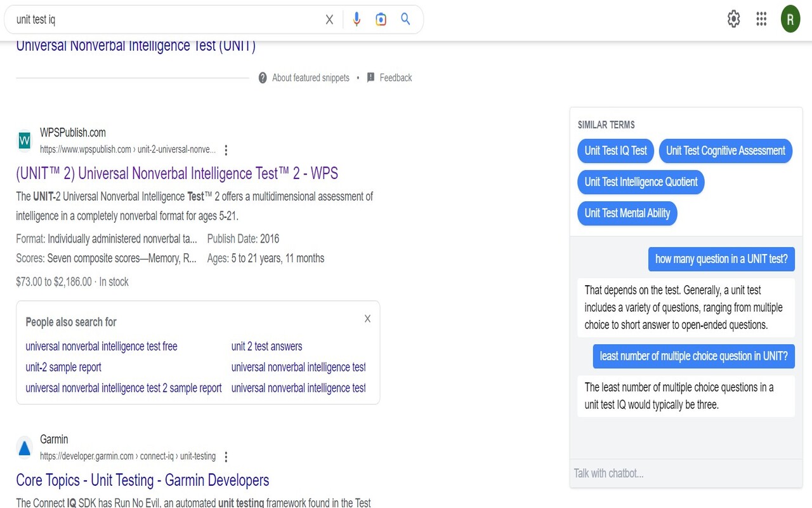This screenshot has height=508, width=812.
Task: Select the Unit Test Mental Ability chip
Action: coord(627,213)
